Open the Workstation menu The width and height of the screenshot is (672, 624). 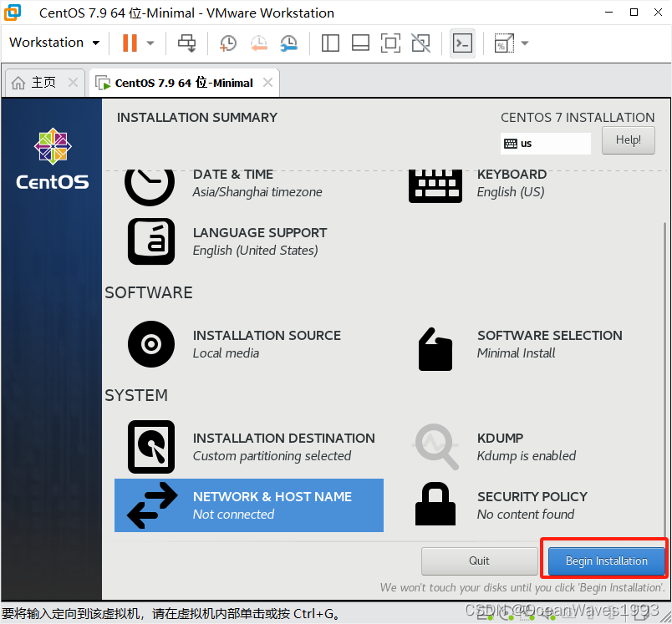(54, 43)
